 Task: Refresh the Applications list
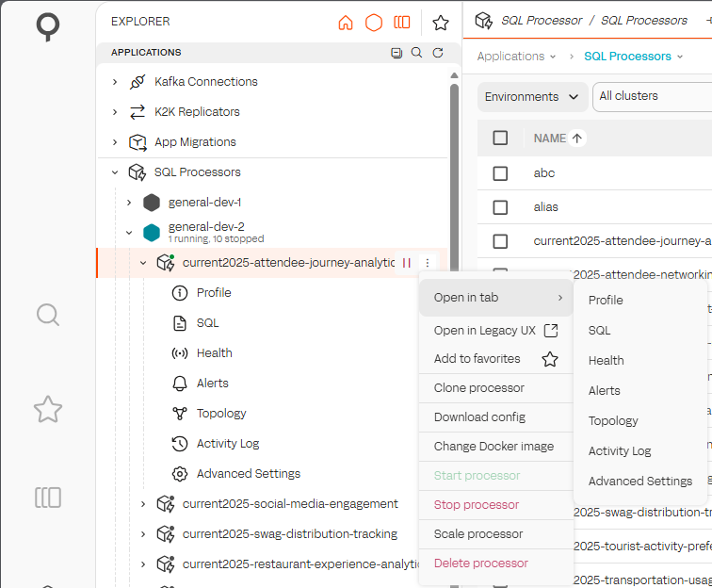[x=438, y=53]
